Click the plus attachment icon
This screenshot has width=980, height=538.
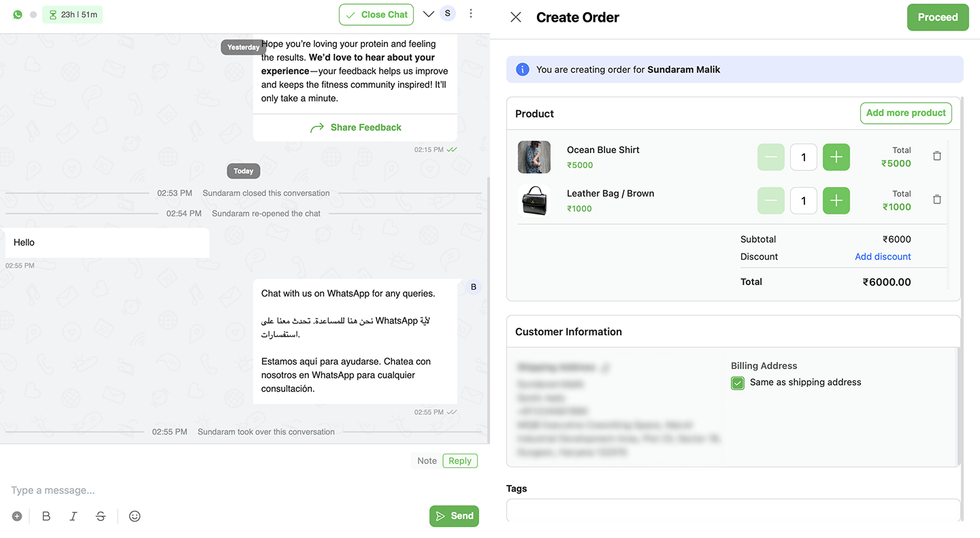pyautogui.click(x=17, y=516)
